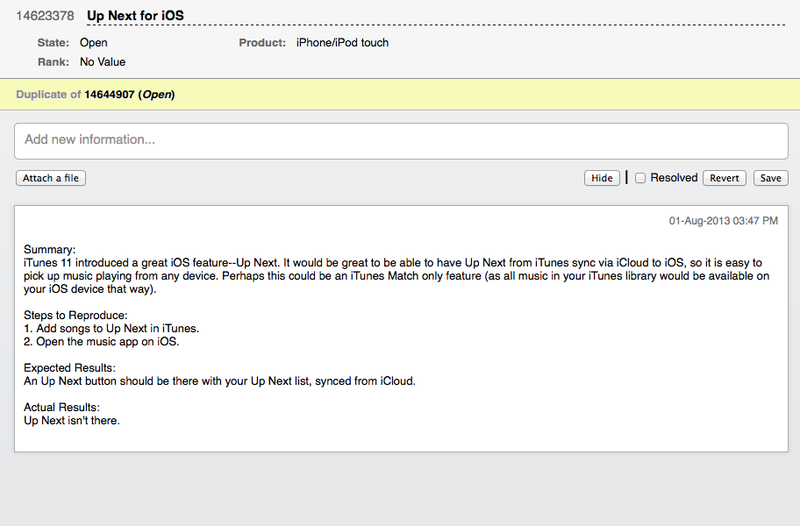Viewport: 800px width, 526px height.
Task: Toggle the Resolved checkbox
Action: click(x=640, y=178)
